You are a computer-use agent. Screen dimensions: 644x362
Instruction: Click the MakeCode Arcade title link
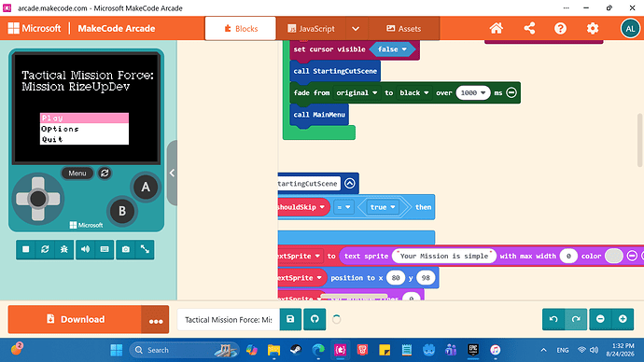tap(117, 28)
